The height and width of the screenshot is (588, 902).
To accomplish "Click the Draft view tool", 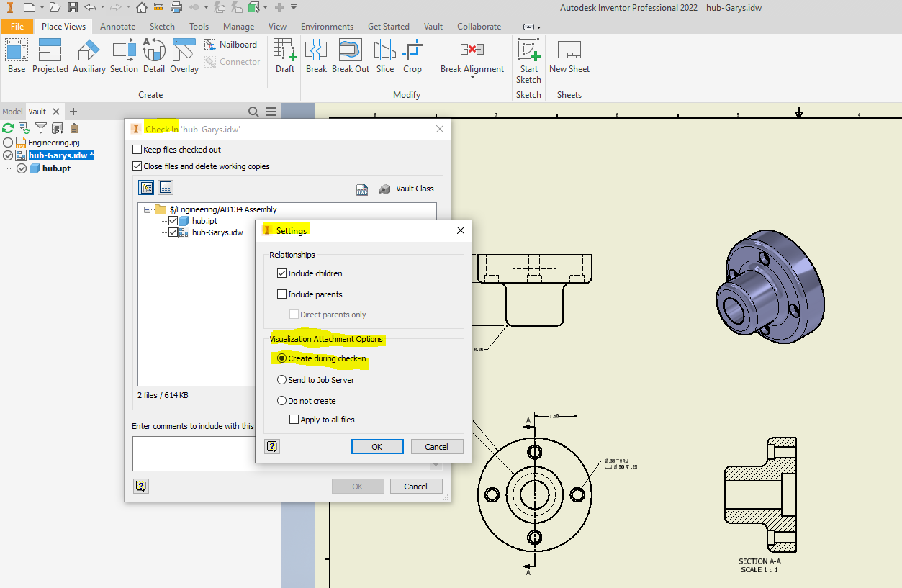I will 285,56.
